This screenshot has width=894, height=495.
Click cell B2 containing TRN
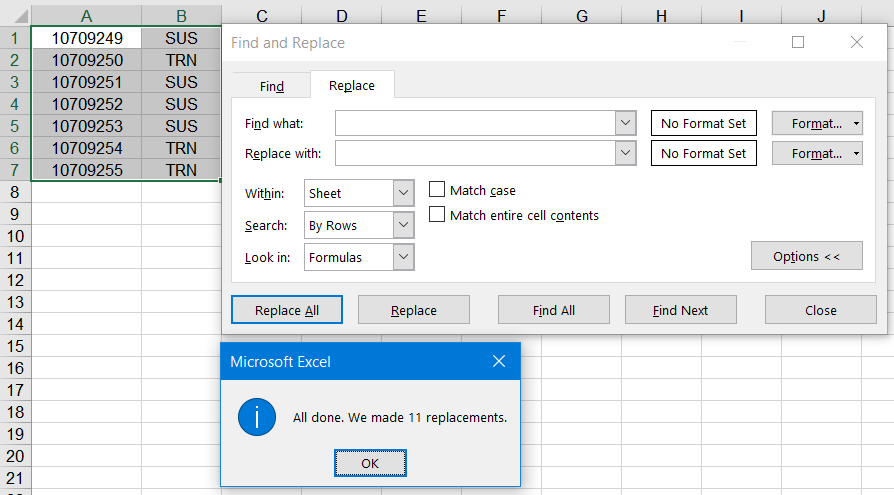coord(181,60)
